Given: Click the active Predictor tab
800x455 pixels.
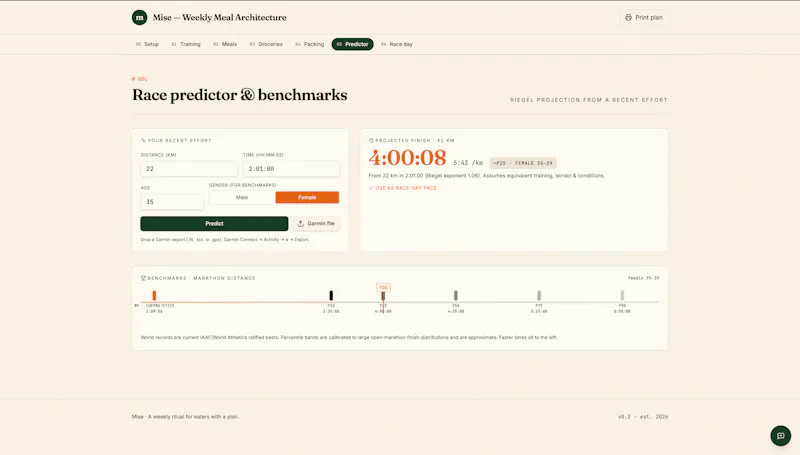Looking at the screenshot, I should coord(353,44).
